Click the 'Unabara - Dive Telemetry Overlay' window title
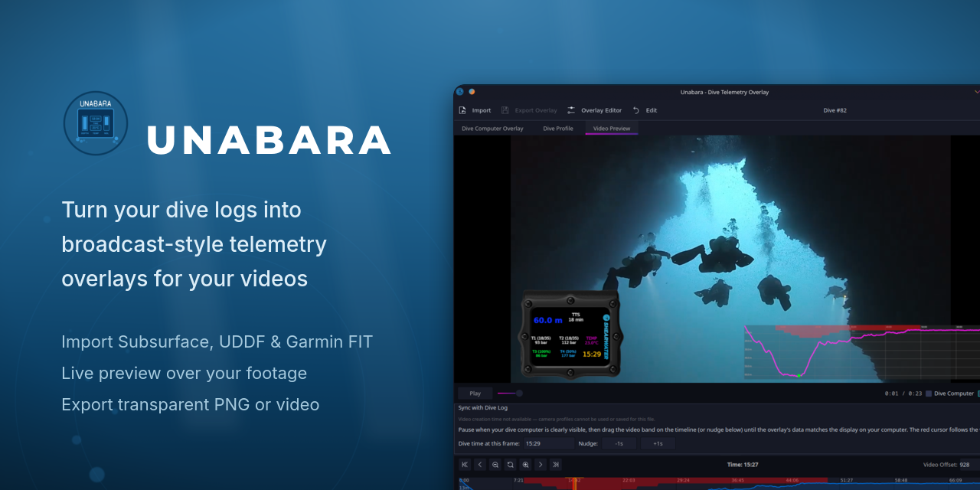The height and width of the screenshot is (490, 980). pos(724,92)
